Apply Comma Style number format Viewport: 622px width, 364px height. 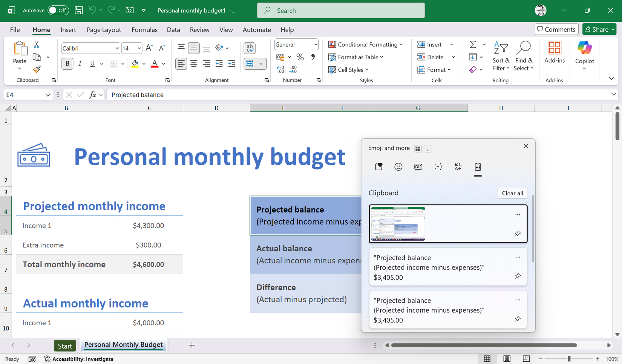313,57
